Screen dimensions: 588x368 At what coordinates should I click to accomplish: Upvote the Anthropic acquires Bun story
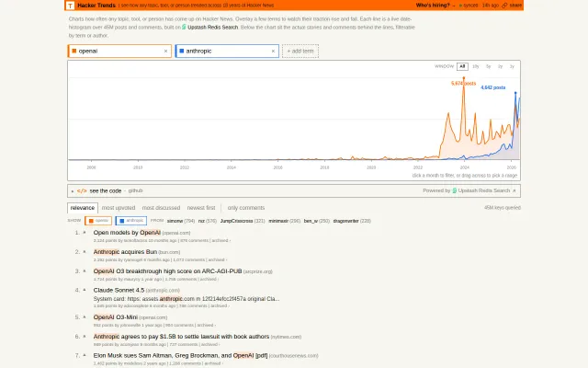[85, 251]
